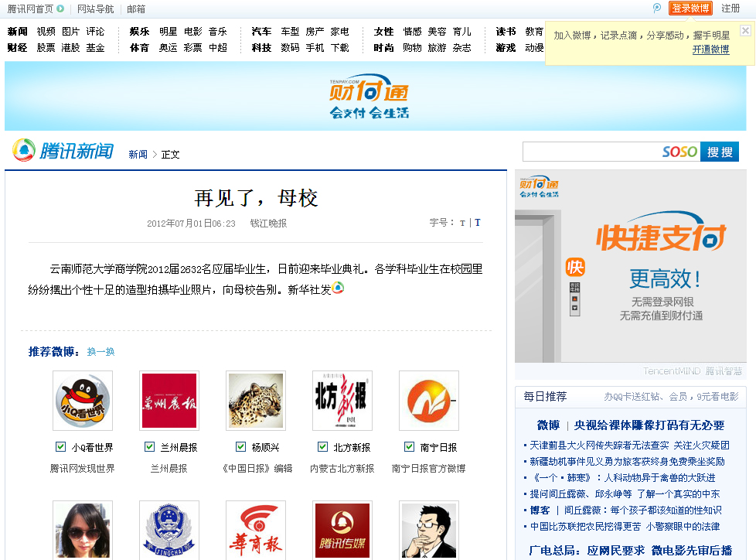Toggle the 兰州晨报 checkbox
The width and height of the screenshot is (756, 560).
point(149,446)
